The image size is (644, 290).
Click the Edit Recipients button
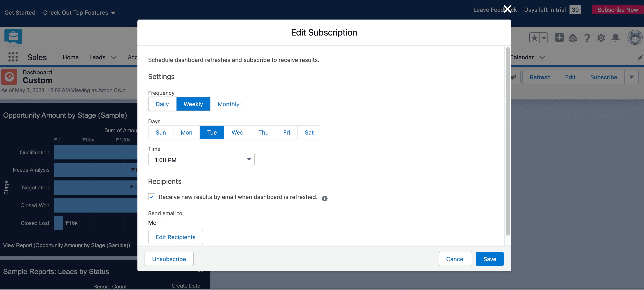176,237
